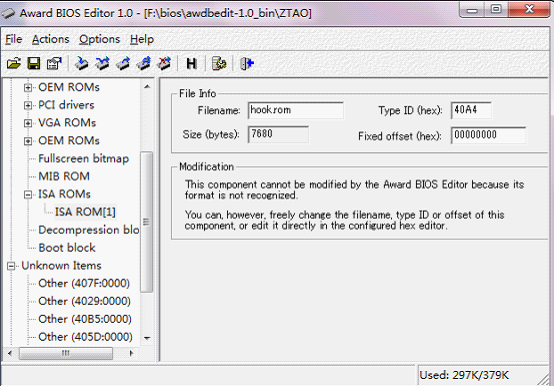Image resolution: width=554 pixels, height=386 pixels.
Task: Click the open BIOS file folder icon
Action: pyautogui.click(x=14, y=64)
